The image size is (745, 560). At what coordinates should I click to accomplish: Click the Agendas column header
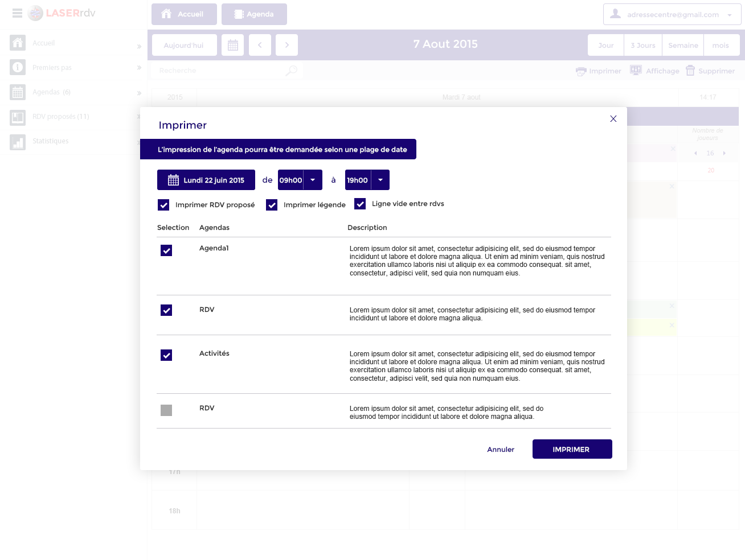pyautogui.click(x=215, y=228)
